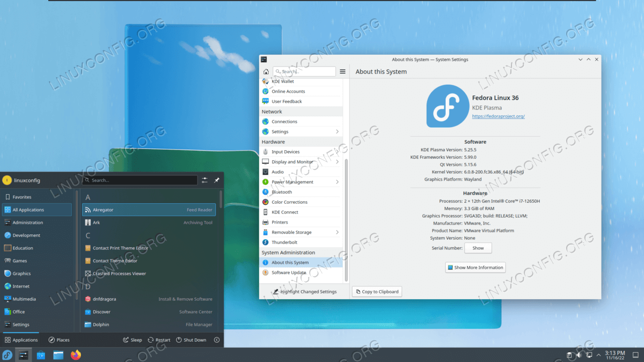Open the Education category
Screen dimensions: 644x362
(37, 248)
